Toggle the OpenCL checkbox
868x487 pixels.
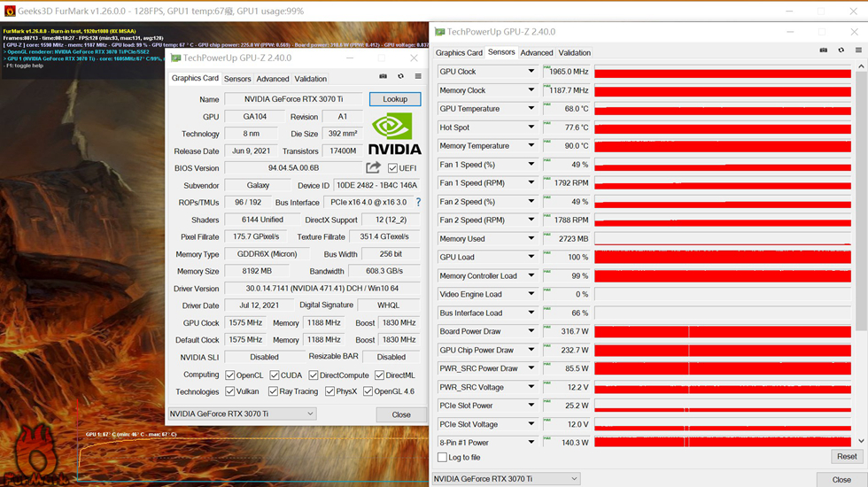[229, 375]
